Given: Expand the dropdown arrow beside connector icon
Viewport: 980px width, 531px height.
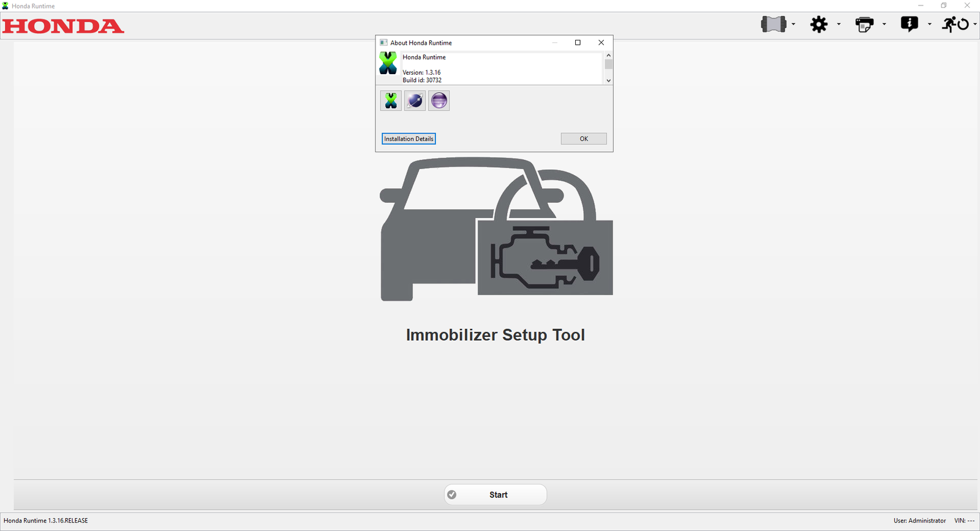Looking at the screenshot, I should pyautogui.click(x=793, y=24).
